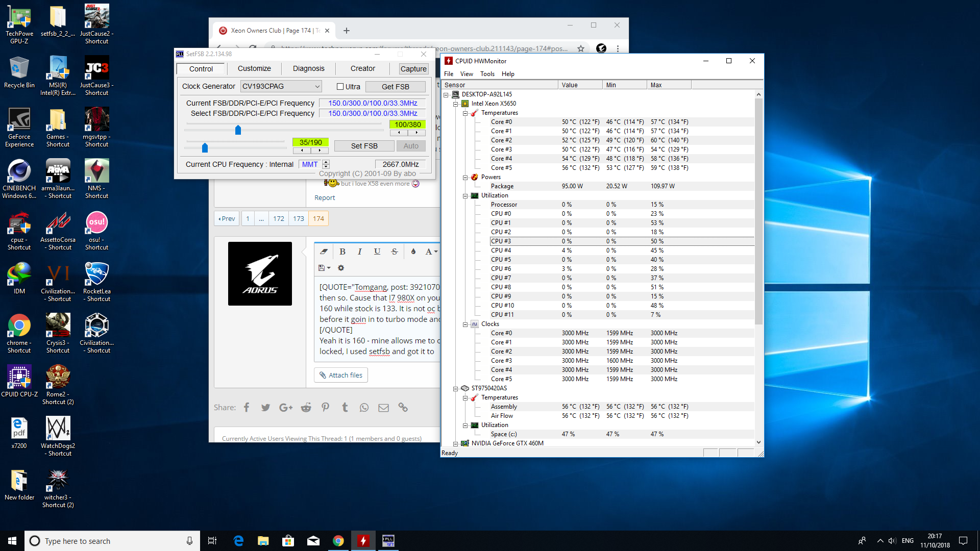The height and width of the screenshot is (551, 980).
Task: Share thread via Facebook icon
Action: pyautogui.click(x=247, y=407)
